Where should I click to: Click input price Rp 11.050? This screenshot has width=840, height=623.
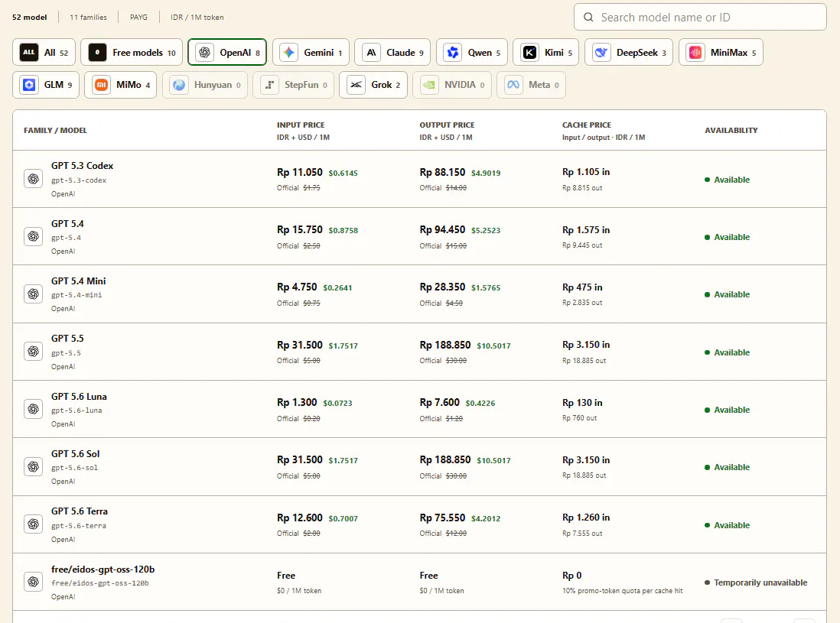pyautogui.click(x=299, y=172)
